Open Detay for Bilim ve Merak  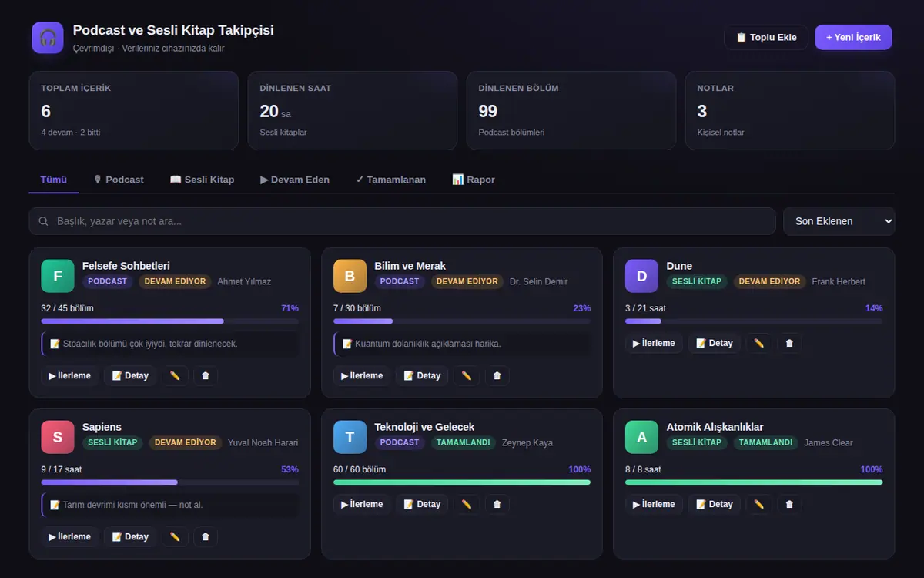[x=421, y=375]
